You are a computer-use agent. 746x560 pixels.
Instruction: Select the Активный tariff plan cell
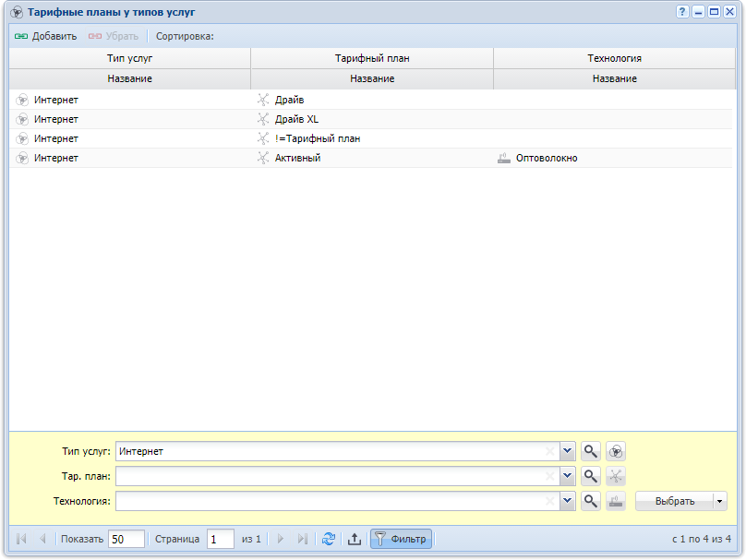tap(372, 158)
